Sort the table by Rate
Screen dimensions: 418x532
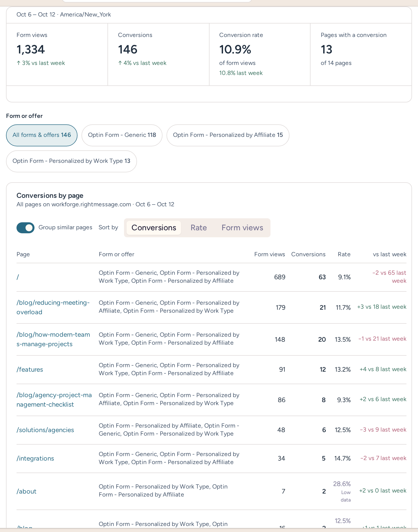tap(199, 228)
